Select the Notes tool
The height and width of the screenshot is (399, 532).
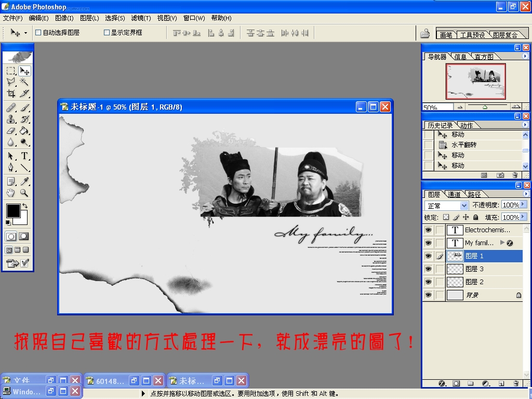tap(11, 181)
